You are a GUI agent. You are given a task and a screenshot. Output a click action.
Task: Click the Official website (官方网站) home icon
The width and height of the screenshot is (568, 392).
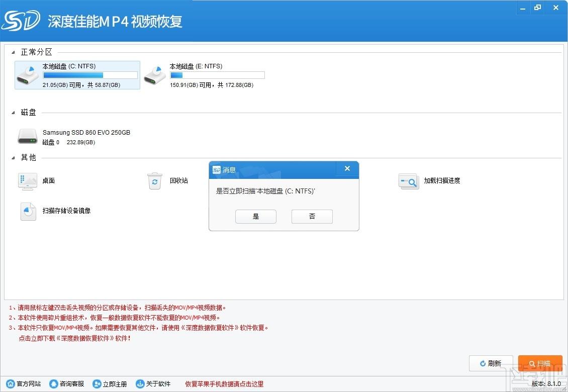coord(11,383)
